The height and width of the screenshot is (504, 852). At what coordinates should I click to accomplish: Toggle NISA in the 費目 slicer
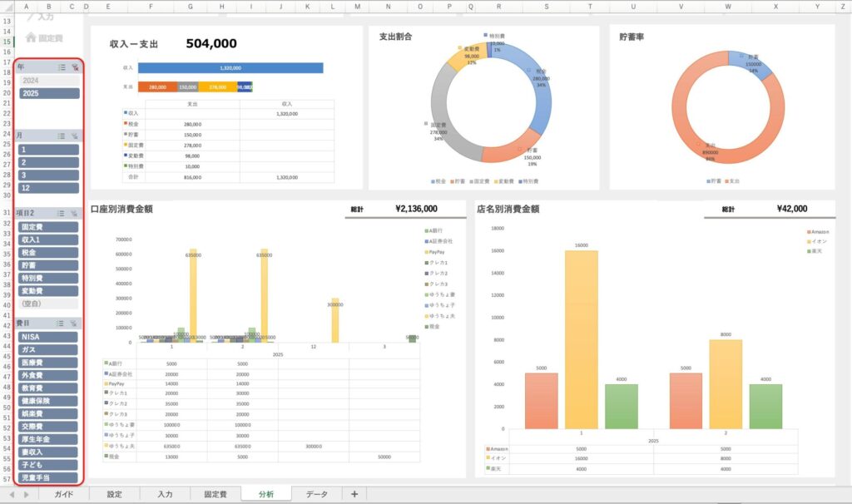(49, 337)
